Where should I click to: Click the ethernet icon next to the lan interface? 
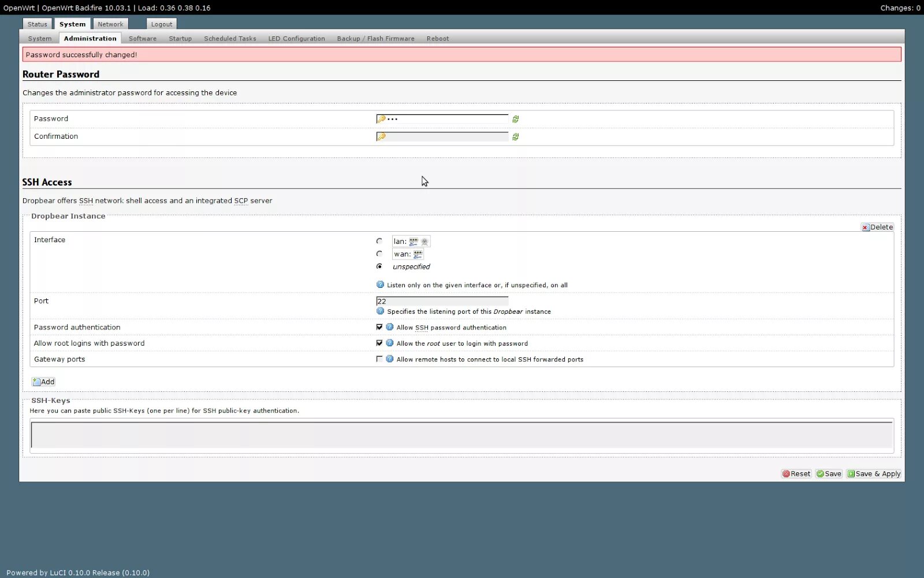[413, 241]
